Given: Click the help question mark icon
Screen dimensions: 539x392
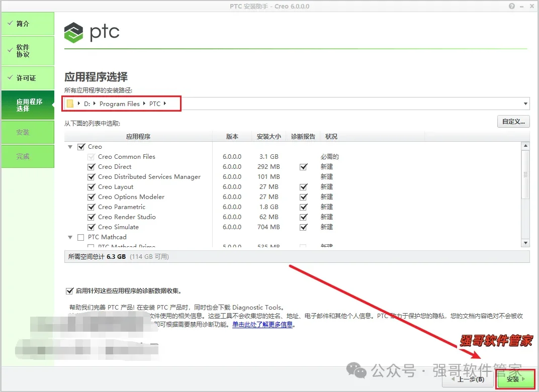Looking at the screenshot, I should click(512, 6).
